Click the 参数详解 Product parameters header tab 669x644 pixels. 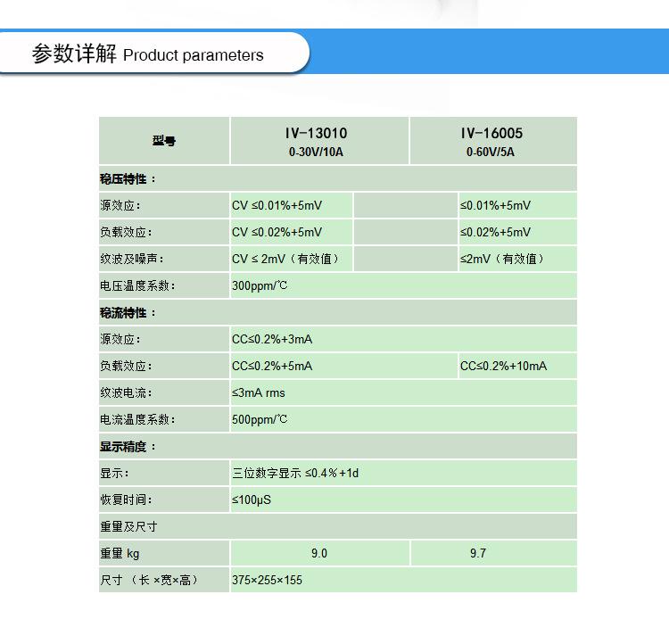(x=148, y=54)
